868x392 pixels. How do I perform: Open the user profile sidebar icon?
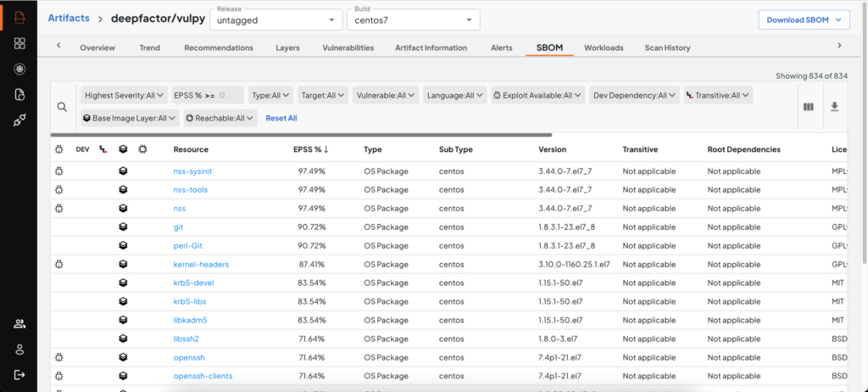pyautogui.click(x=19, y=350)
